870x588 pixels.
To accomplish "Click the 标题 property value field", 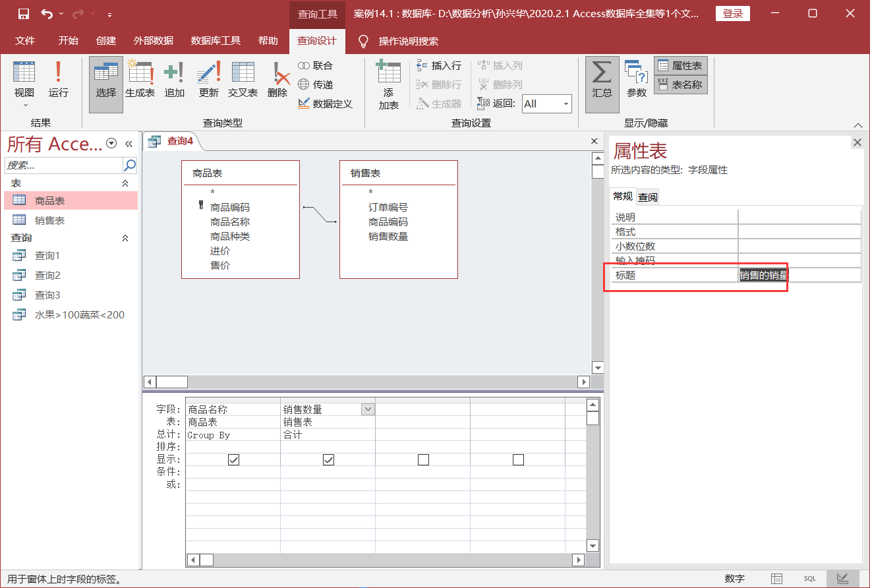I will click(799, 275).
